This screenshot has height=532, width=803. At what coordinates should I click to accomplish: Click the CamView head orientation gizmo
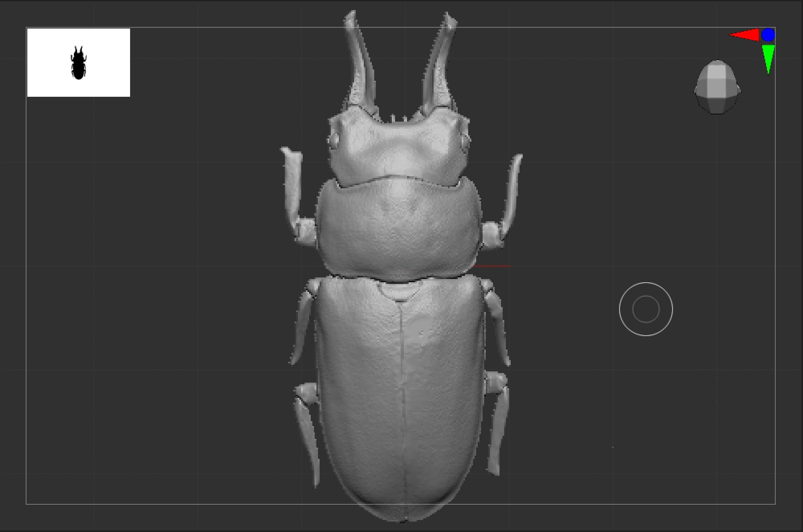pyautogui.click(x=717, y=87)
